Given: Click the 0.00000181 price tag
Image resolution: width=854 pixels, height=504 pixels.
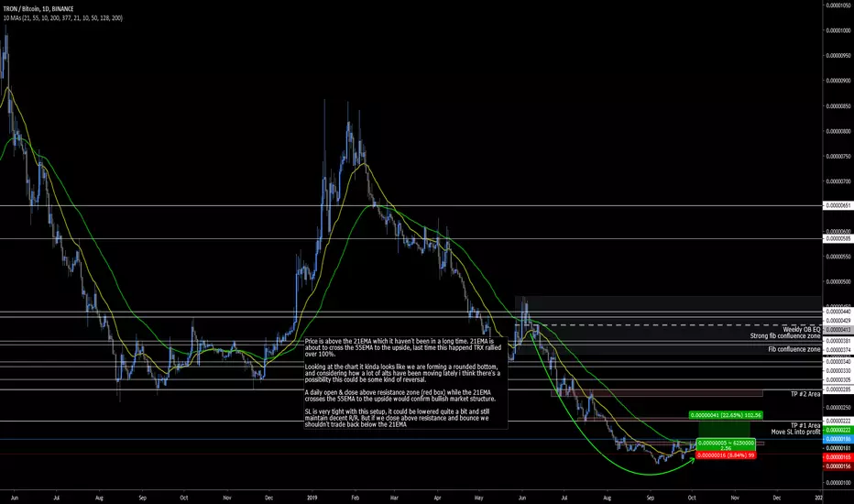Looking at the screenshot, I should pyautogui.click(x=838, y=448).
